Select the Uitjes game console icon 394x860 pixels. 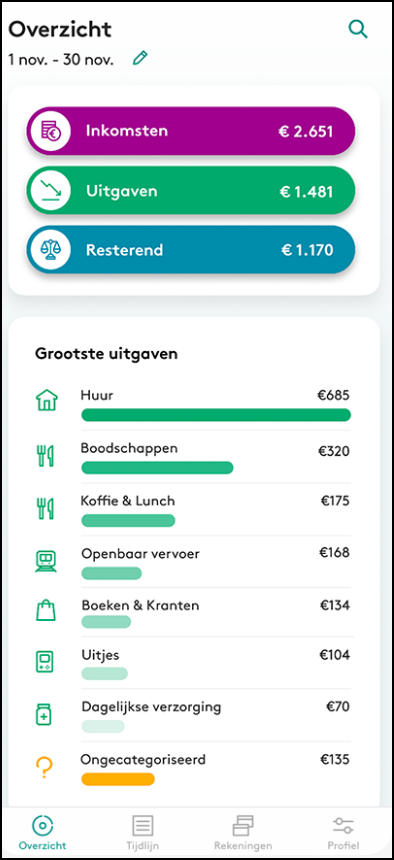pyautogui.click(x=46, y=662)
